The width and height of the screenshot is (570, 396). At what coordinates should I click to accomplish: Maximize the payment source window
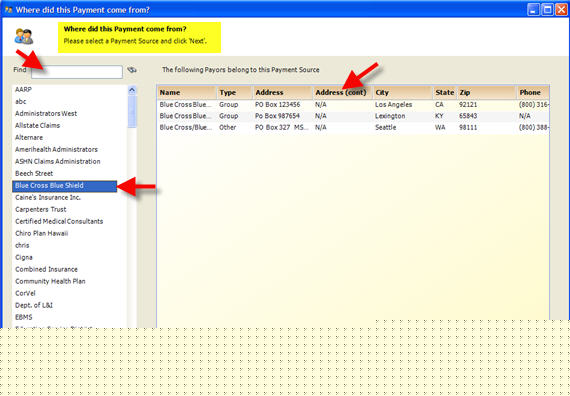[x=547, y=10]
